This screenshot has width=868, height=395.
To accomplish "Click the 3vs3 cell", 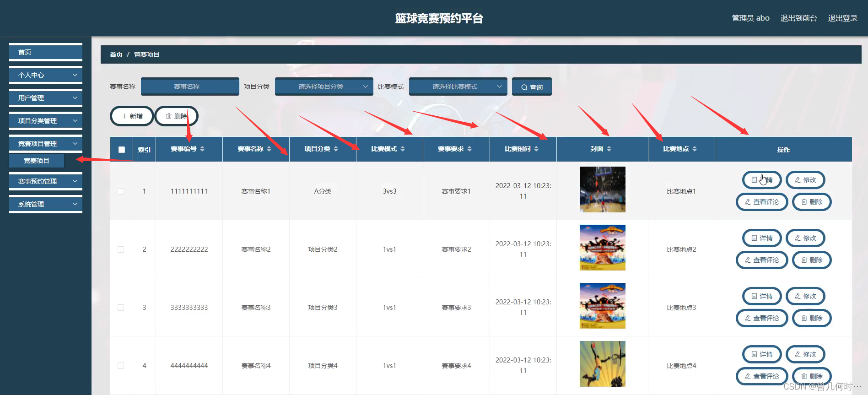I will click(389, 191).
